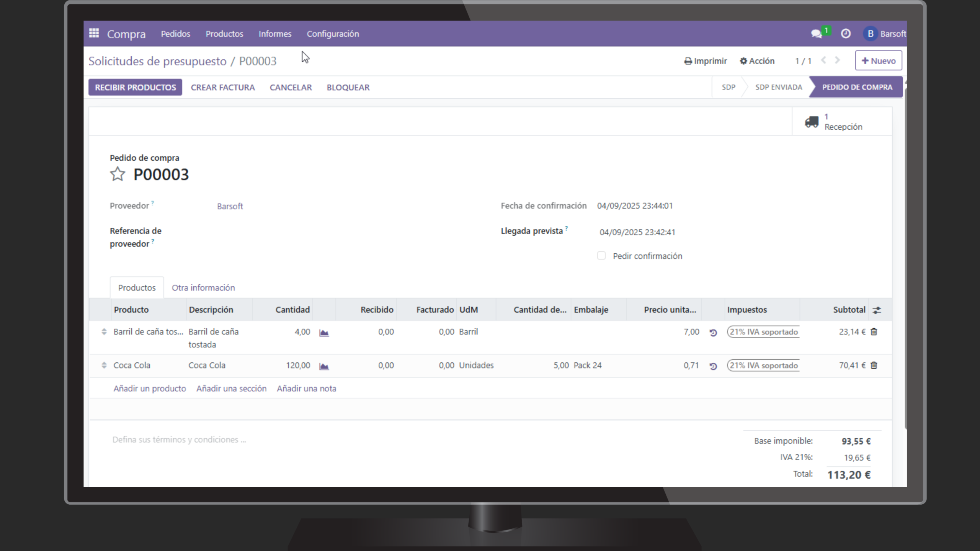Open the apps grid menu icon
Screen dimensions: 980x551
pos(94,33)
